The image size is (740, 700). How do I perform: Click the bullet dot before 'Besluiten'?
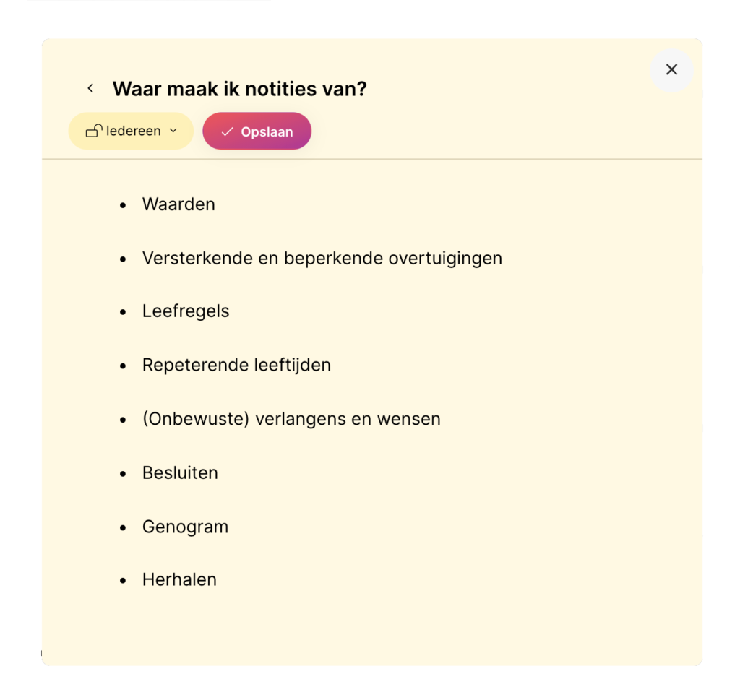(x=123, y=474)
